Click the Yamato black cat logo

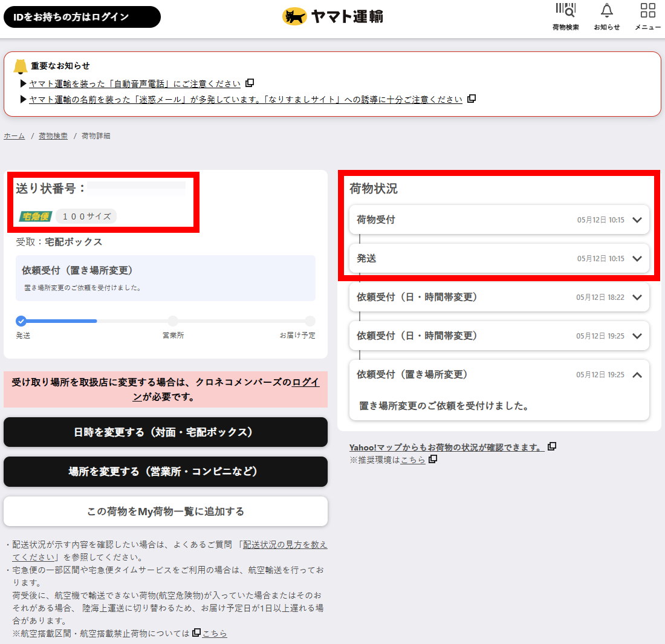[x=294, y=16]
